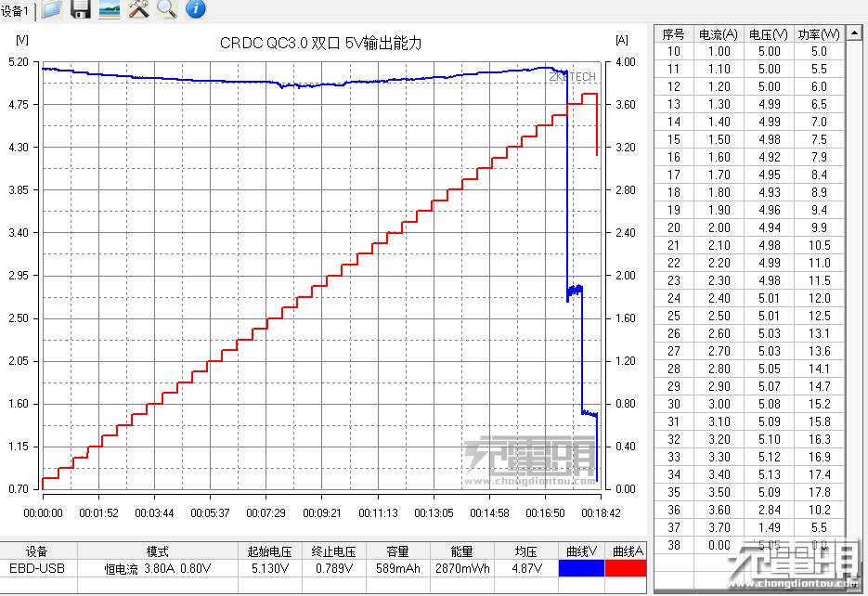Select the 功率(W) column header
868x596 pixels.
tap(819, 34)
